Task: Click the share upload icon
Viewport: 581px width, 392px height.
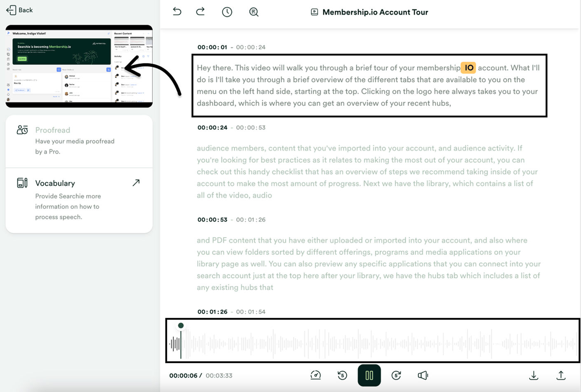Action: [561, 375]
